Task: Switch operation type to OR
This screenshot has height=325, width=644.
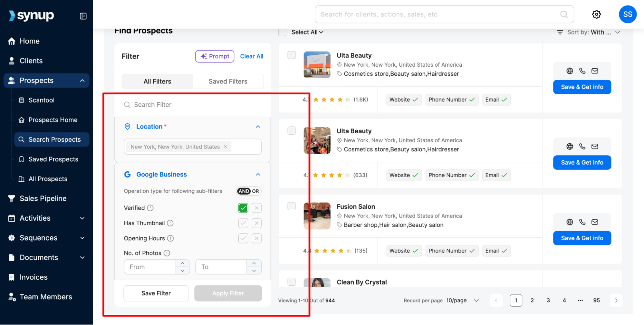Action: (x=255, y=191)
